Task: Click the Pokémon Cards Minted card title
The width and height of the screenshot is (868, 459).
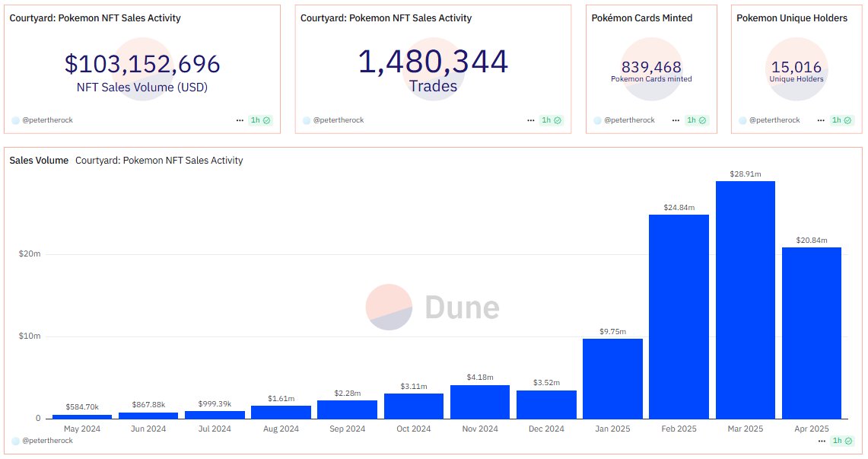Action: click(x=641, y=18)
